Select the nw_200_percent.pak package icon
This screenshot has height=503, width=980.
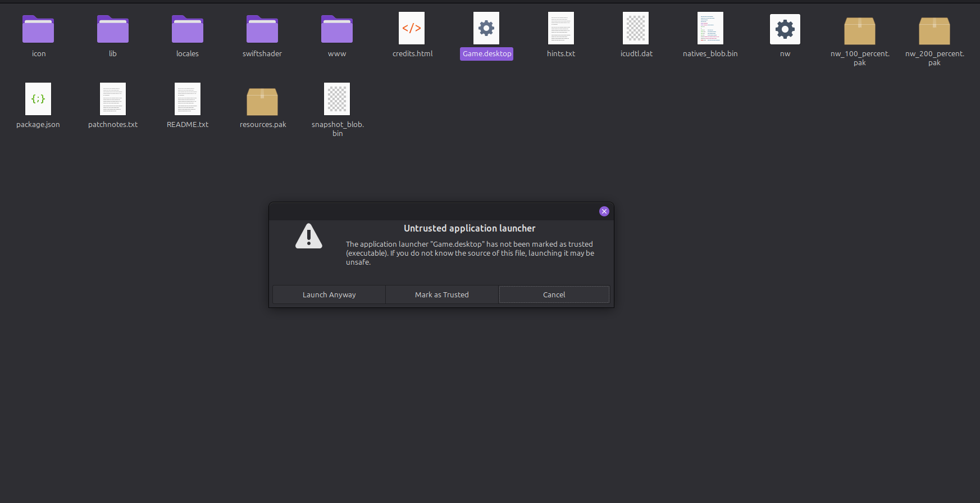(x=935, y=31)
